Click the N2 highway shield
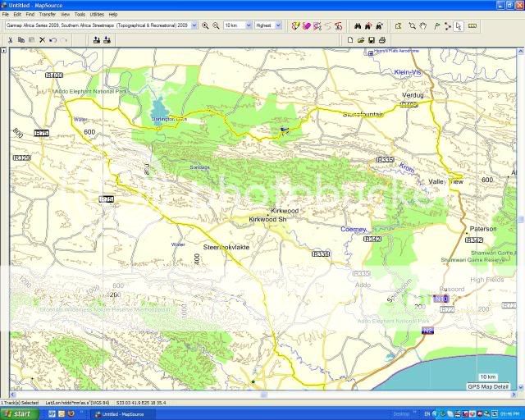 427,331
